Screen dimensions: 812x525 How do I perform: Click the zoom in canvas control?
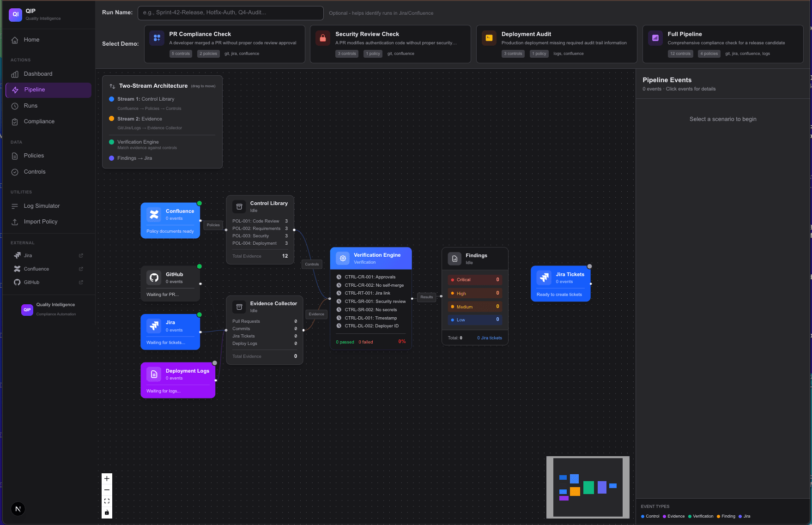[107, 479]
